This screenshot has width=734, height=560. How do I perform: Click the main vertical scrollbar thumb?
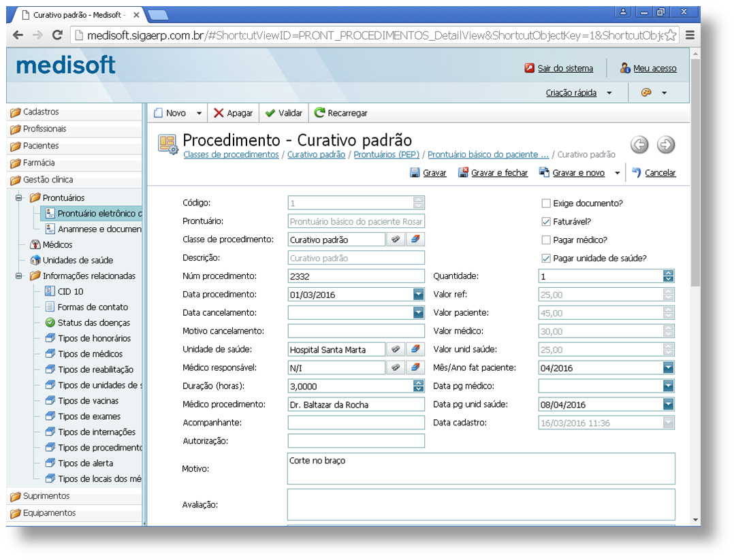click(695, 172)
